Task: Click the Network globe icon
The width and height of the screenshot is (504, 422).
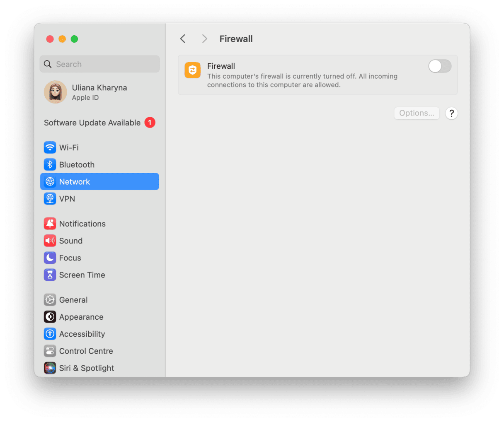Action: click(50, 181)
